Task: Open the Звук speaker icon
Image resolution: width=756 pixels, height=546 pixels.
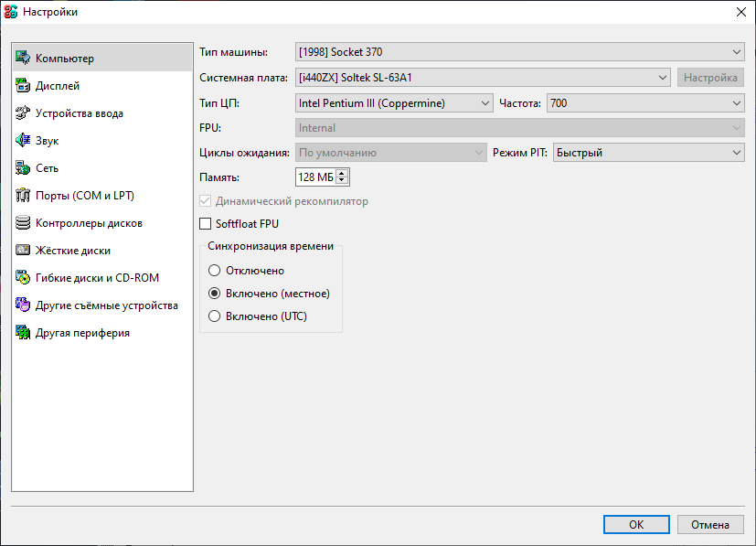Action: [x=23, y=141]
